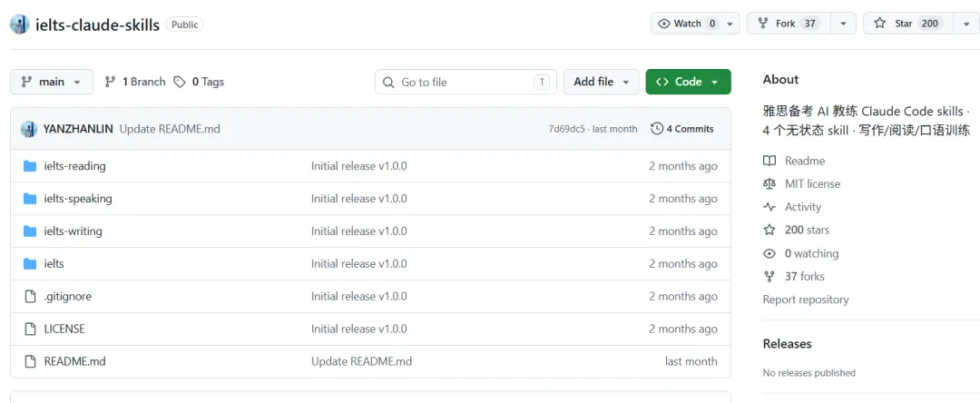Click the folder icon beside ielts
980x403 pixels.
point(30,263)
